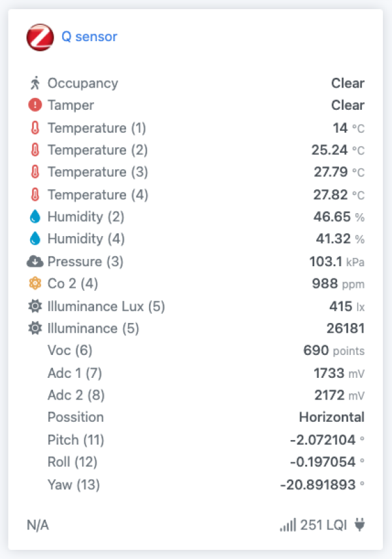Click the Illuminance Lux (5) sun icon
The height and width of the screenshot is (559, 392).
tap(35, 306)
